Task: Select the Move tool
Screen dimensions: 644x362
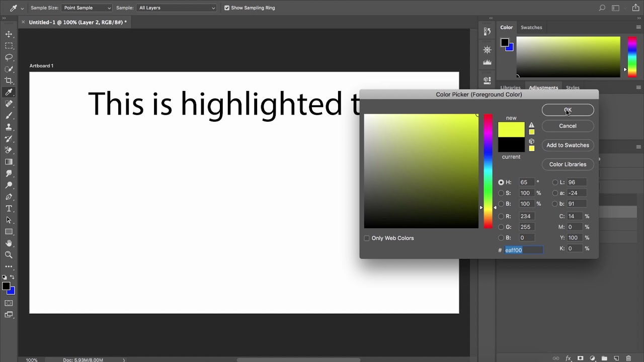Action: (9, 34)
